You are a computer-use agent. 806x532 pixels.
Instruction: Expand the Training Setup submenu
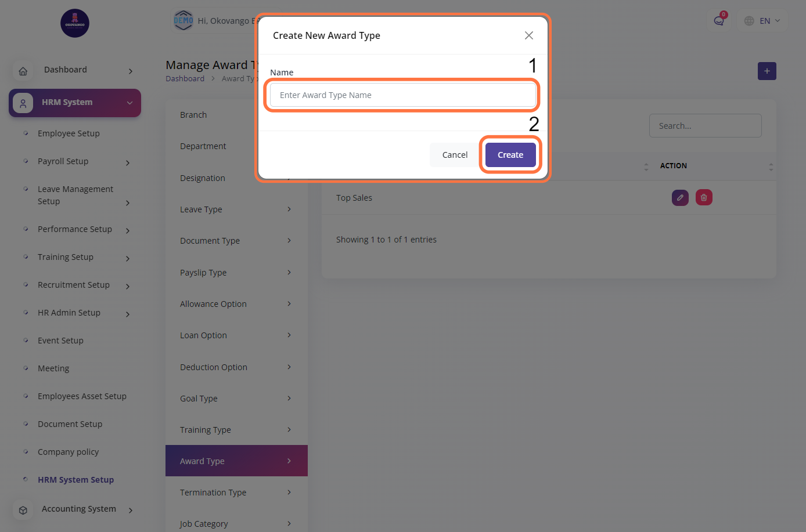pos(128,258)
